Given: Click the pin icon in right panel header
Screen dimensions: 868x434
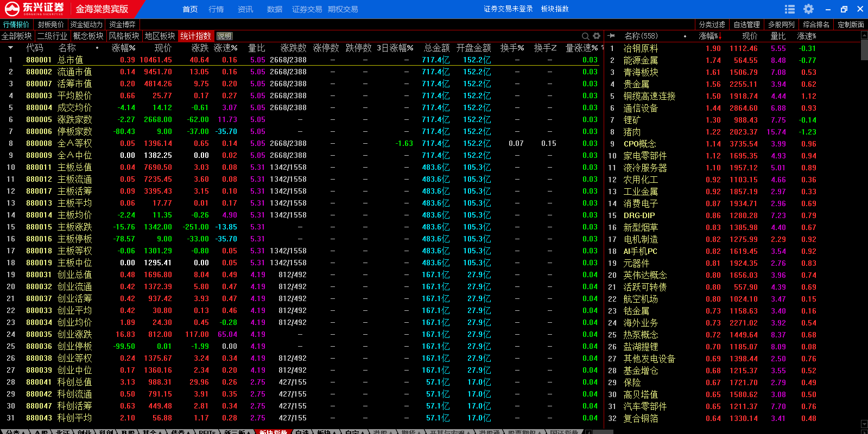Looking at the screenshot, I should click(x=611, y=36).
